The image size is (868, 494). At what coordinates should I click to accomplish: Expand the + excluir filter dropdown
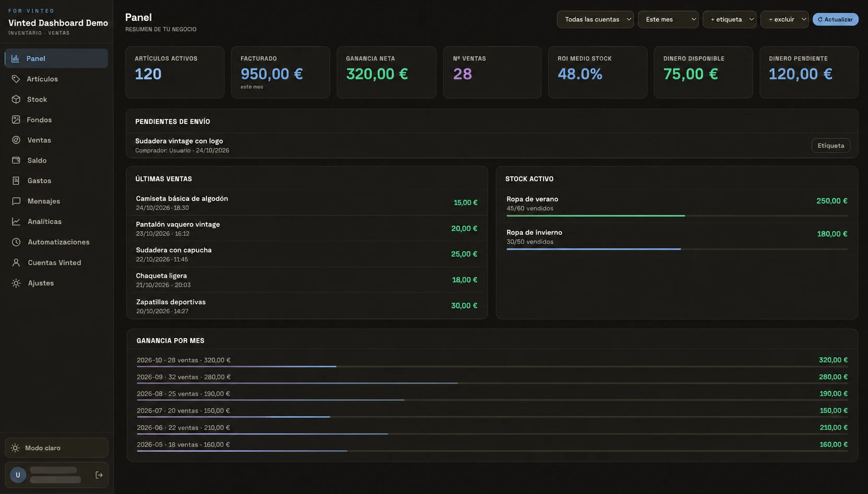click(784, 19)
